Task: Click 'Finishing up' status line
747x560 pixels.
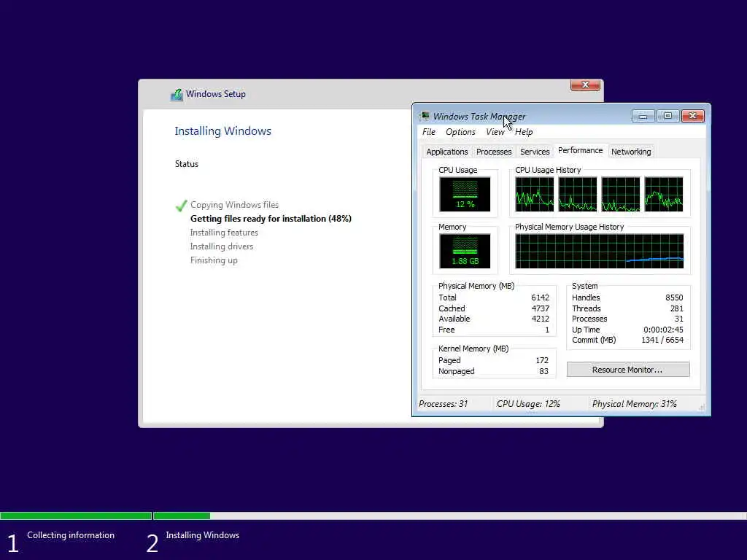Action: 214,260
